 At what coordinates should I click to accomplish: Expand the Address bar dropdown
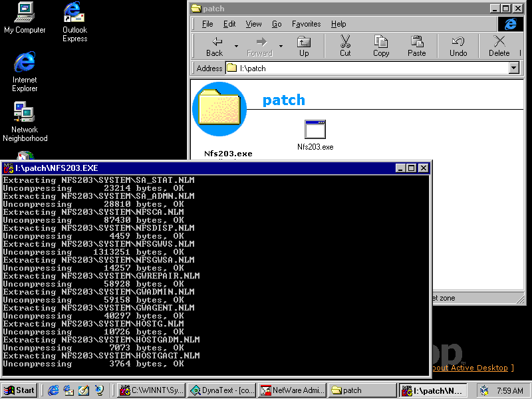(x=513, y=68)
